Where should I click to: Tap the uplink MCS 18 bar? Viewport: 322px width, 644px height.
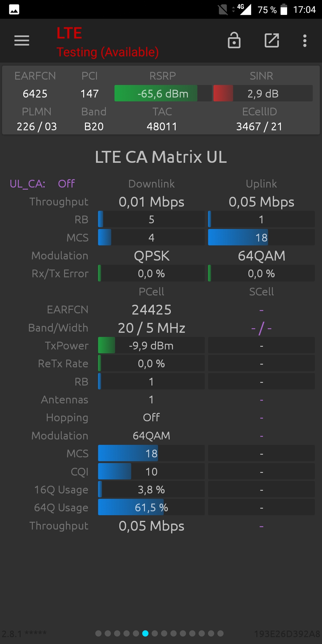click(261, 237)
